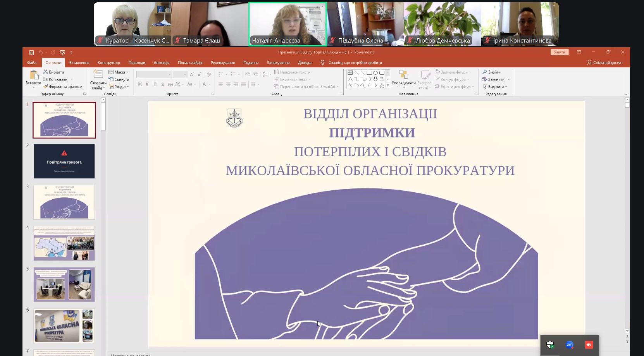This screenshot has height=356, width=644.
Task: Open the Ribbon Display Options button in the title bar
Action: tap(579, 52)
